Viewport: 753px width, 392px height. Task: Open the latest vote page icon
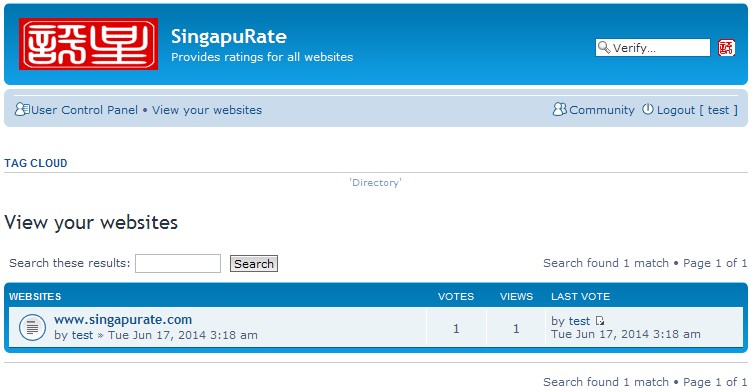pos(600,320)
